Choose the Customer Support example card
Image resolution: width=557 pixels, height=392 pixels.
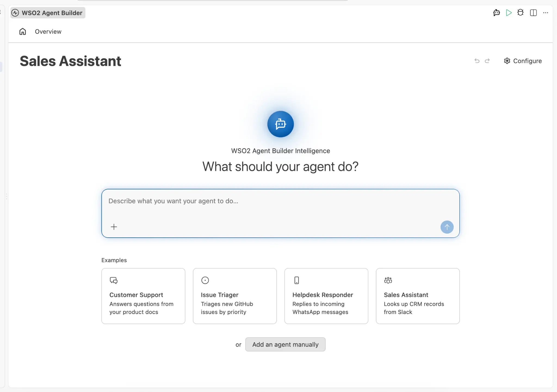[143, 296]
